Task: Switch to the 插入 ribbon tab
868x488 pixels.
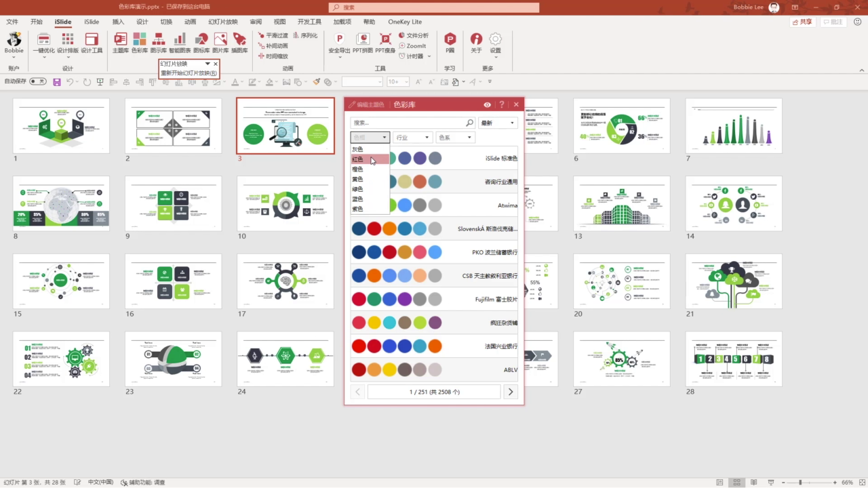Action: [118, 22]
